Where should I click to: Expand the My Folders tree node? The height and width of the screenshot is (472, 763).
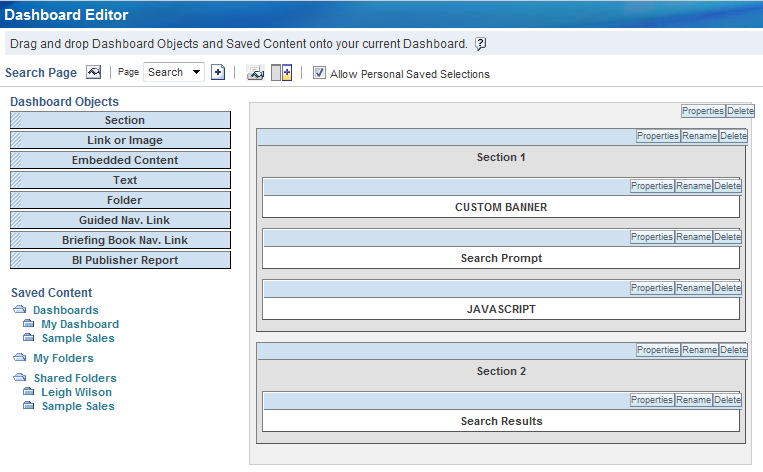coord(20,358)
